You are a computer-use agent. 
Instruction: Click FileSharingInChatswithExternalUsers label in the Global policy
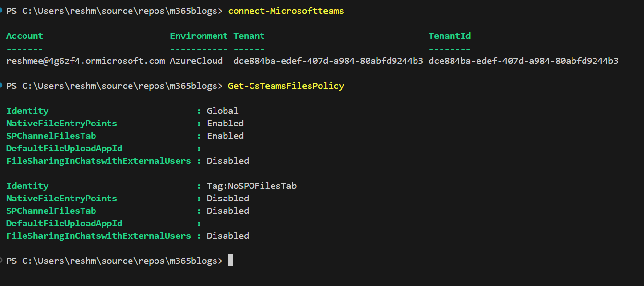(x=98, y=161)
